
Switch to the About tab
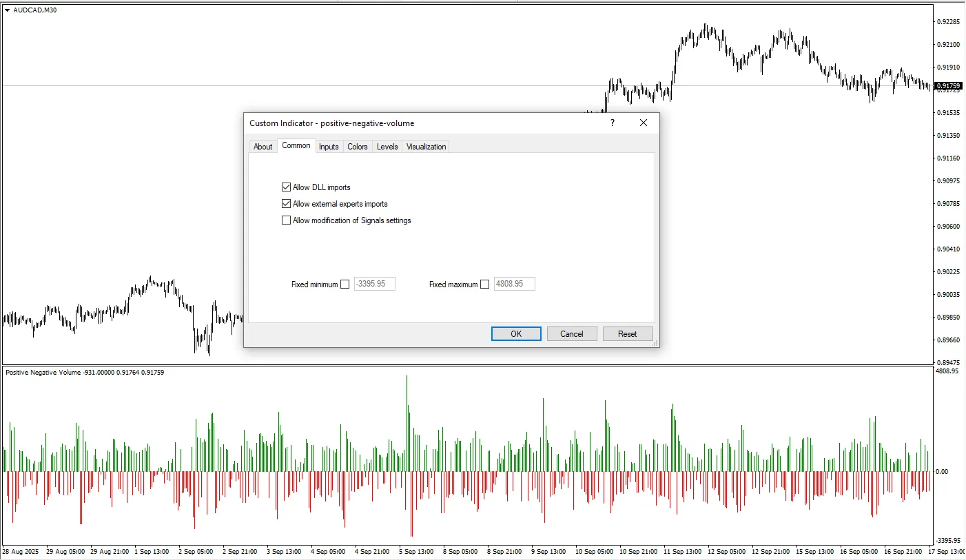click(x=263, y=147)
